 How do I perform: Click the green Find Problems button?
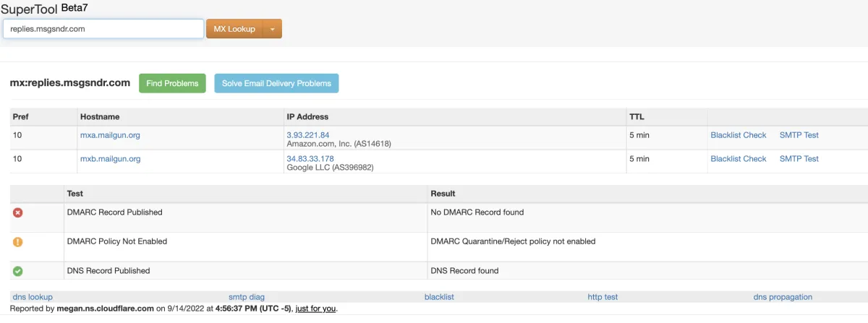pyautogui.click(x=172, y=83)
